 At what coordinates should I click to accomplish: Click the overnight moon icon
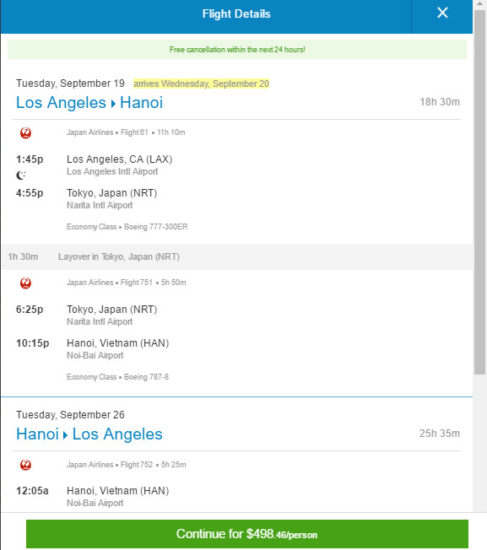(x=21, y=175)
